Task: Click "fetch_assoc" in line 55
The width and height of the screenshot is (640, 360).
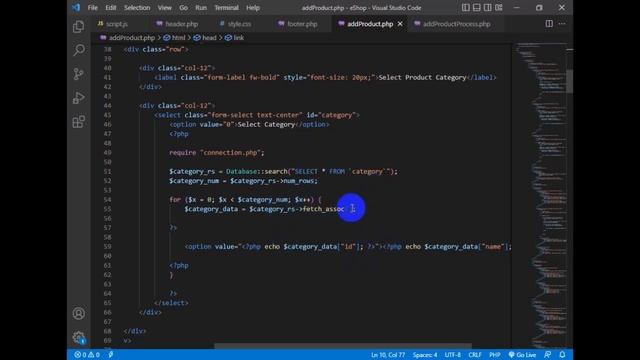Action: (323, 209)
